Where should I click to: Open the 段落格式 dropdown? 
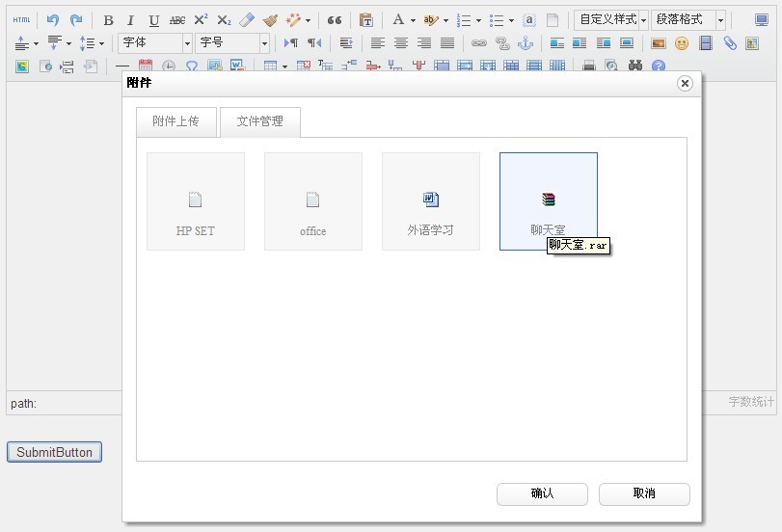tap(688, 20)
